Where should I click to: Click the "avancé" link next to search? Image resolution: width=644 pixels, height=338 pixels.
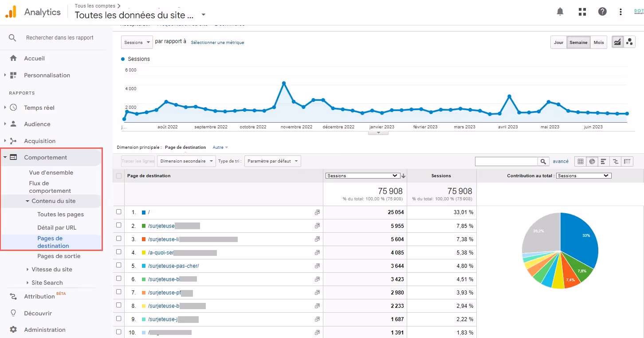click(x=561, y=161)
